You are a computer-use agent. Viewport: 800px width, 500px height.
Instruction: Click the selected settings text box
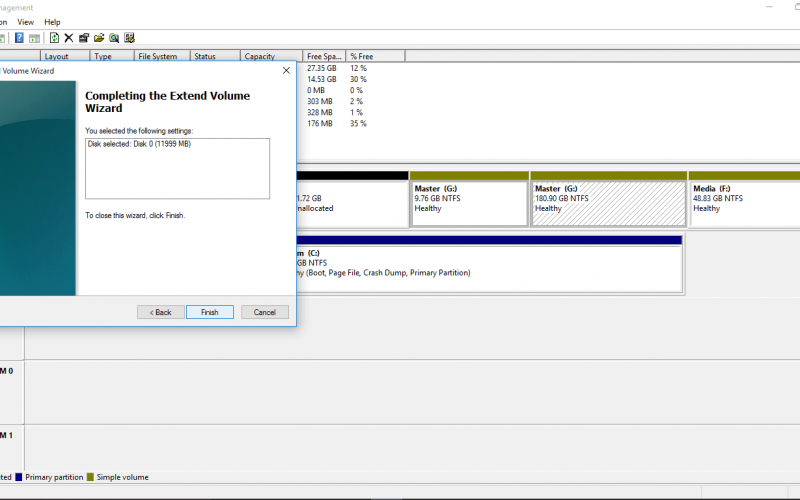click(178, 168)
